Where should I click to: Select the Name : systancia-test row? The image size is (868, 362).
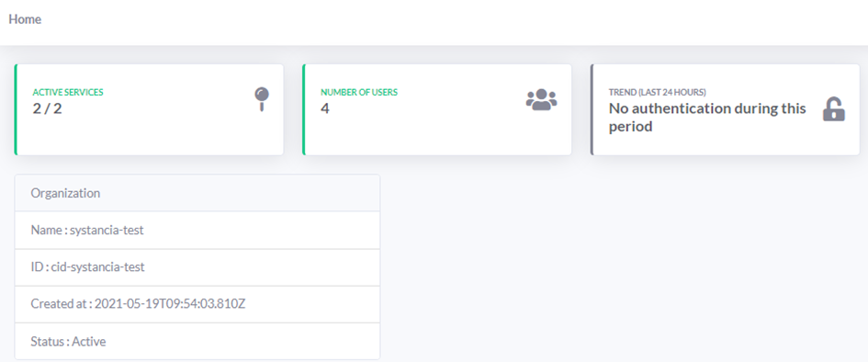click(197, 231)
